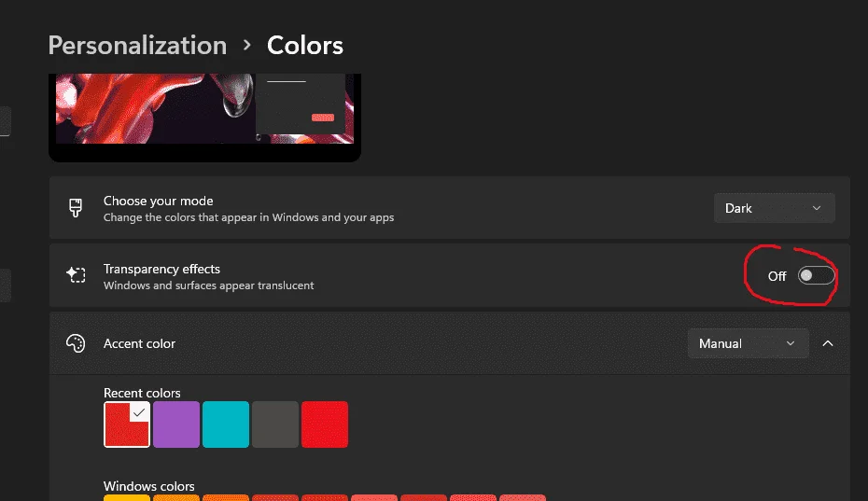This screenshot has height=501, width=868.
Task: Collapse the Accent color section
Action: pos(828,343)
